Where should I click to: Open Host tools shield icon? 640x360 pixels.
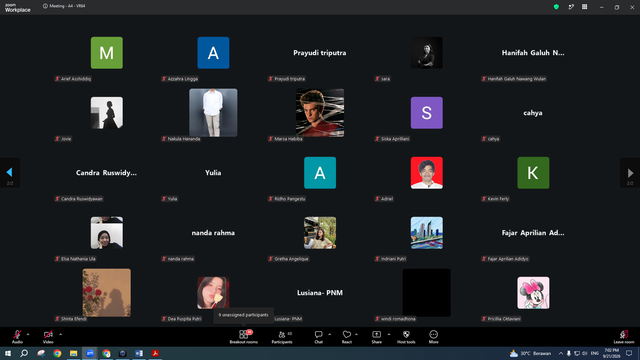click(x=406, y=337)
